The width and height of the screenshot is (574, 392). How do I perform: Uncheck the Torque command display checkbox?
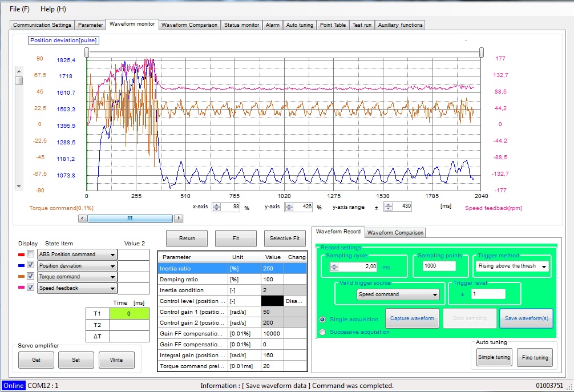tap(31, 277)
